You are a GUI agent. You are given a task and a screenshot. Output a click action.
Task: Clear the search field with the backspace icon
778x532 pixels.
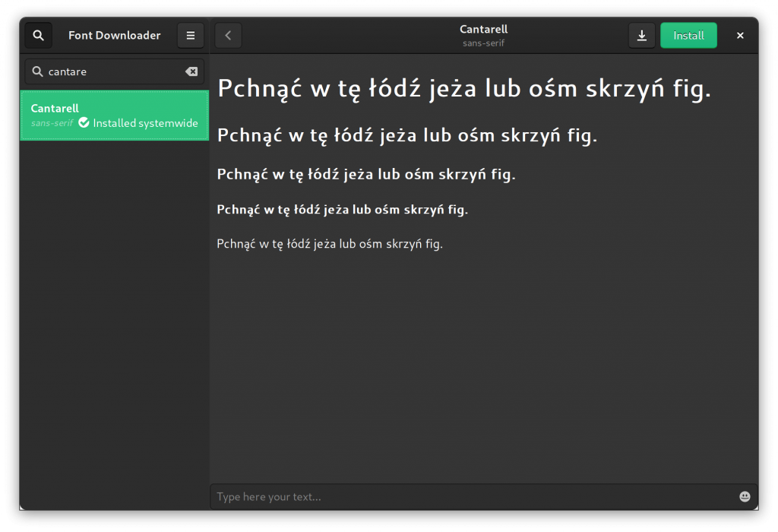coord(193,71)
